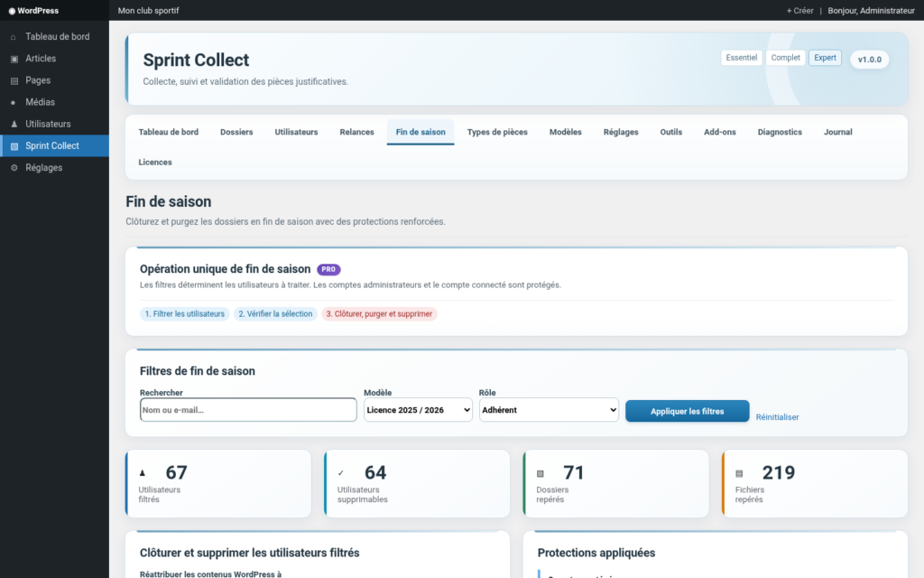Open Médias in sidebar menu

pyautogui.click(x=54, y=102)
